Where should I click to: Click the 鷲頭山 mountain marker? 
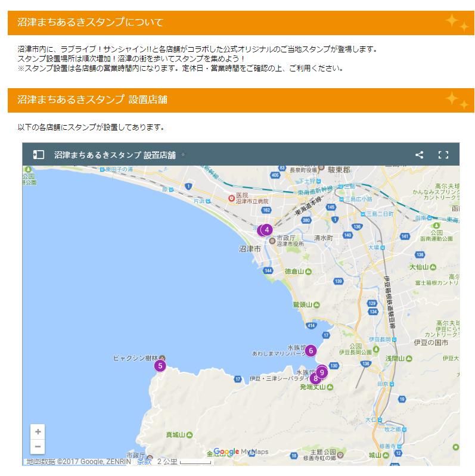tap(316, 305)
